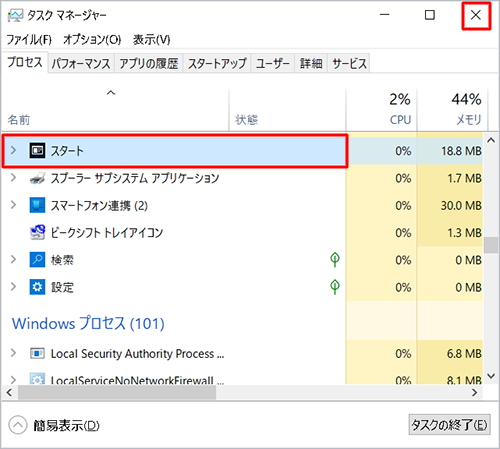Image resolution: width=500 pixels, height=449 pixels.
Task: Switch to the 詳細 tab
Action: coord(311,63)
